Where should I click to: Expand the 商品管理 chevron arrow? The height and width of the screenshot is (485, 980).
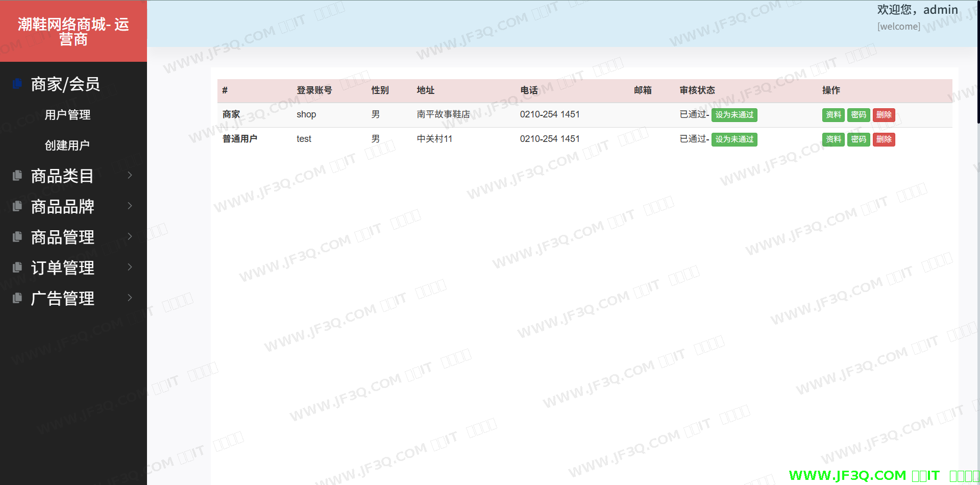[130, 236]
